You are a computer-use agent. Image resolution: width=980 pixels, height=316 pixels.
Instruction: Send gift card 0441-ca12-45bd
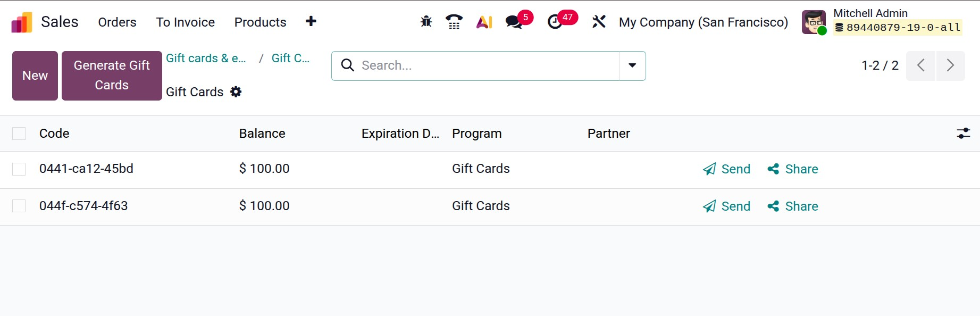coord(726,169)
